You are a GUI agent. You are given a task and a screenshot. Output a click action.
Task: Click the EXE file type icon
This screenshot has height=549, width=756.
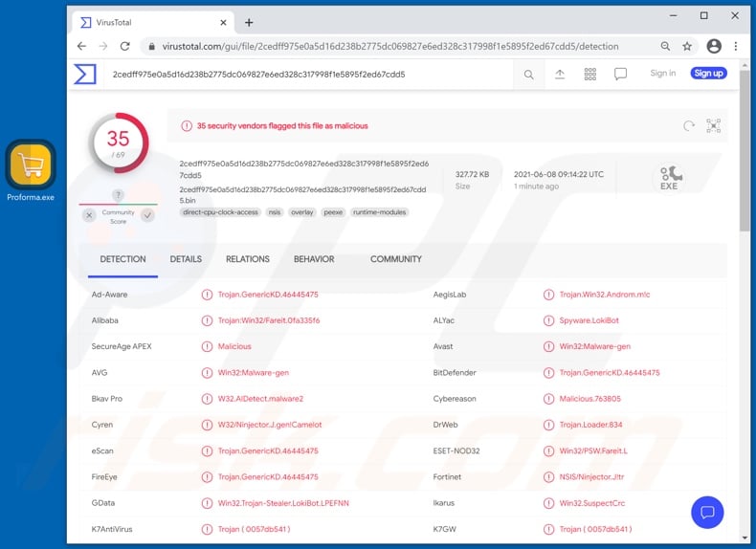tap(669, 178)
